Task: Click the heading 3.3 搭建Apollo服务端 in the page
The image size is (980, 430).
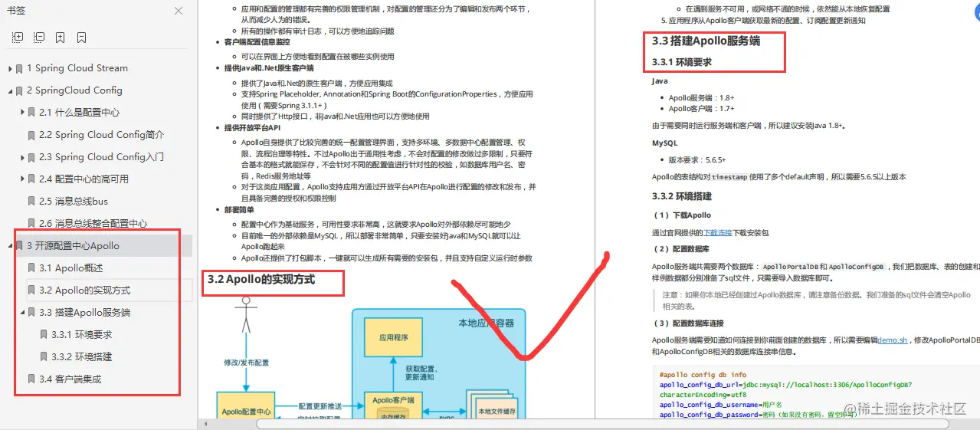Action: [706, 41]
